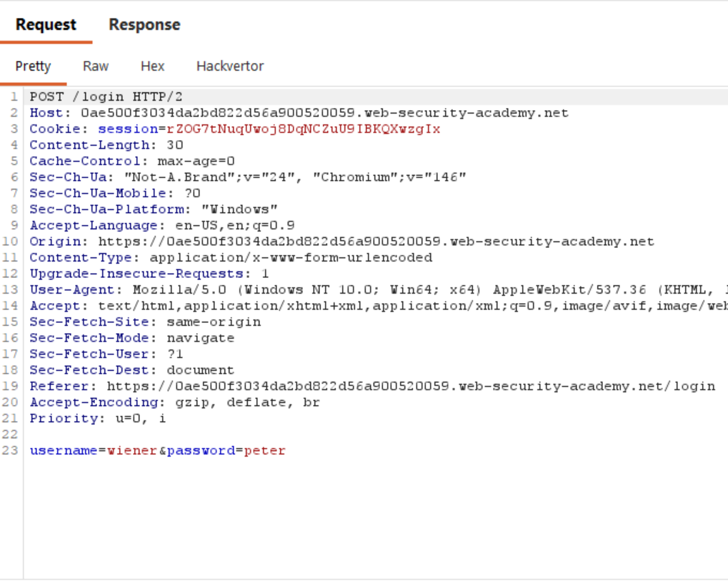The image size is (728, 581).
Task: Click the Host header line
Action: click(x=299, y=113)
